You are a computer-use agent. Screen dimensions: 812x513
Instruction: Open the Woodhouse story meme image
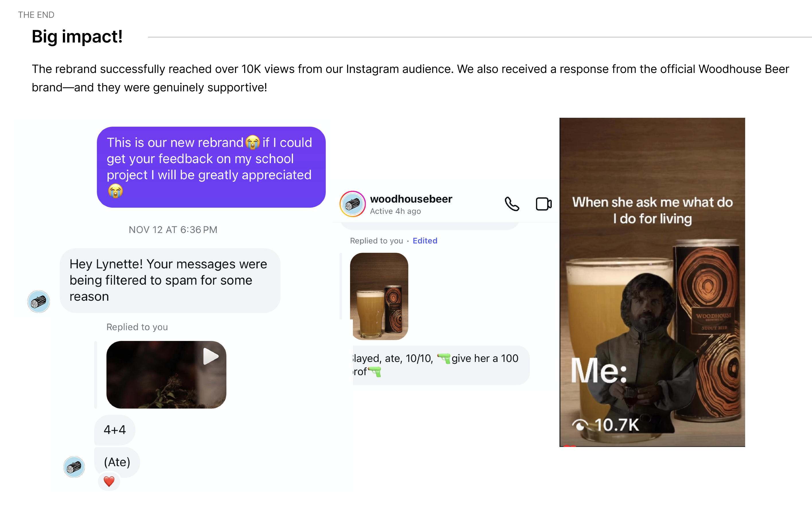(652, 282)
